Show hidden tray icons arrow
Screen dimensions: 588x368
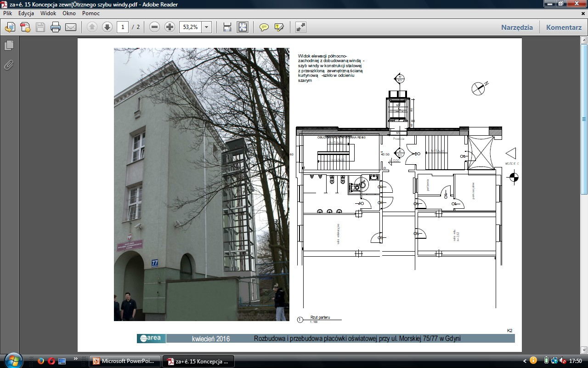coord(525,361)
